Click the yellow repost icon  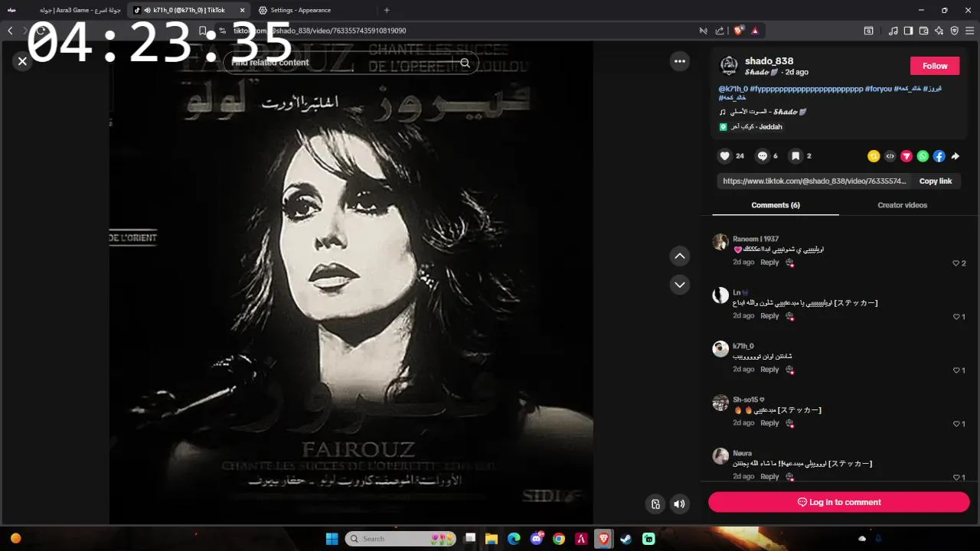tap(874, 156)
